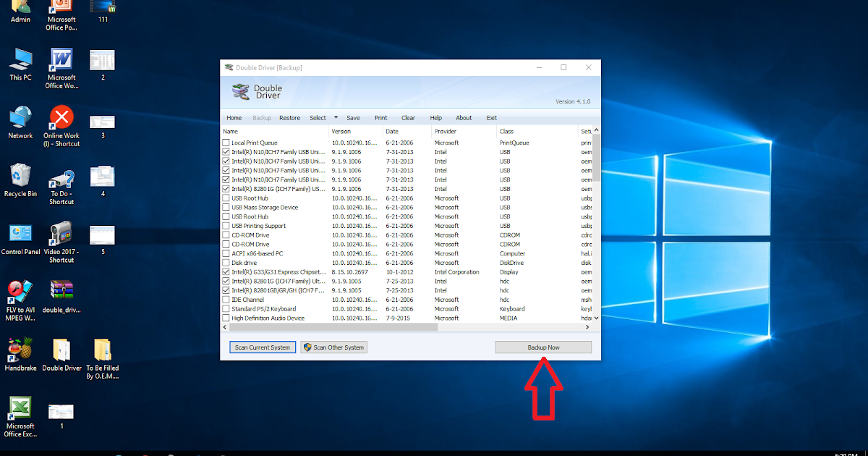Select the Video 2017 shortcut icon
868x456 pixels.
pos(61,242)
